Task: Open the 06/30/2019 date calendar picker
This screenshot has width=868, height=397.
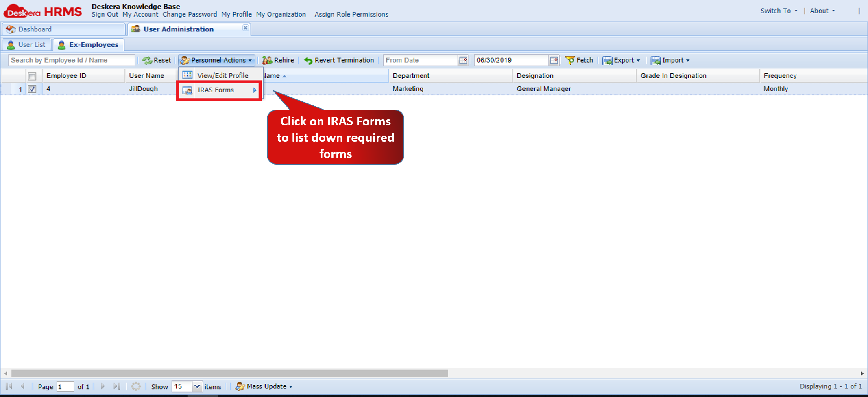Action: point(554,60)
